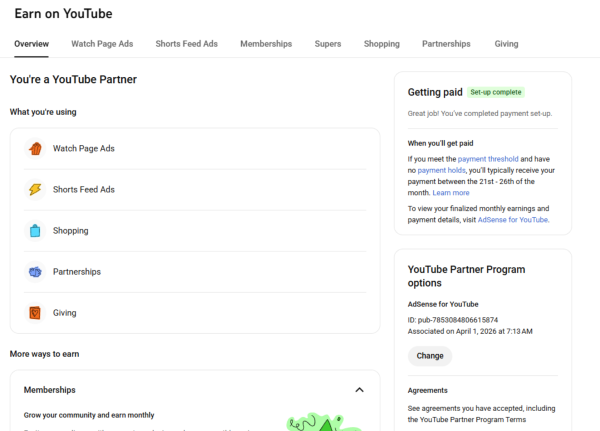
Task: Click the Watch Page Ads hand icon
Action: (x=35, y=149)
